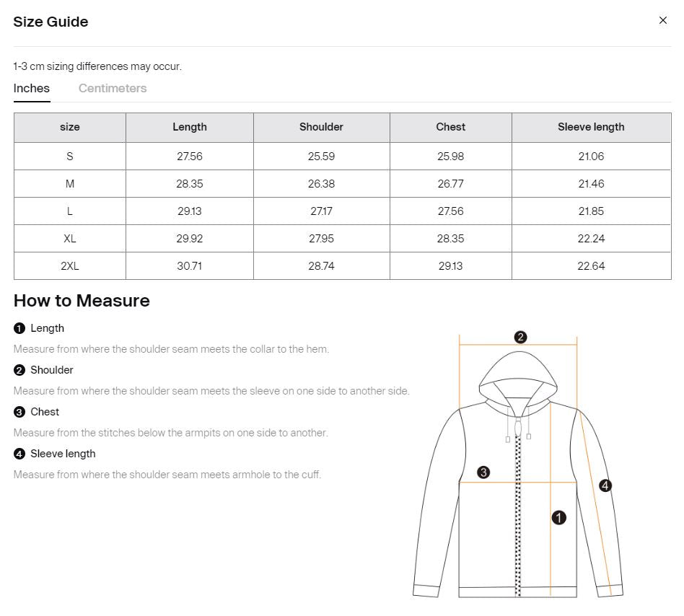Screen dimensions: 684x616
Task: Click the XL size row label
Action: (70, 239)
